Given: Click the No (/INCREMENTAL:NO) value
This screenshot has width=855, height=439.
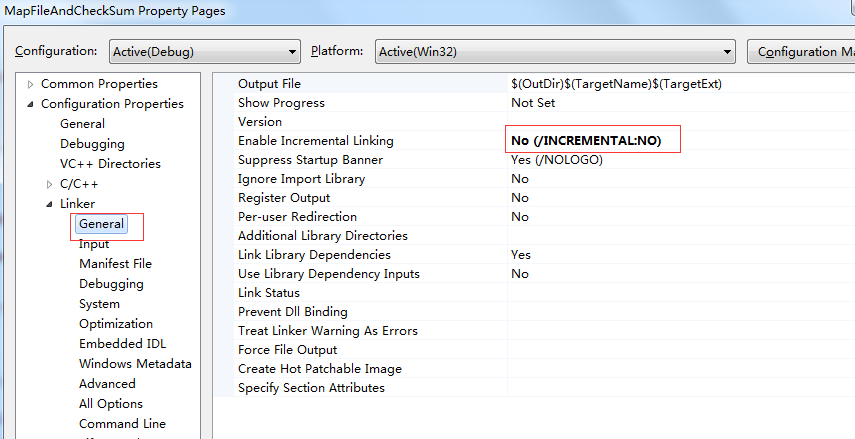Looking at the screenshot, I should pyautogui.click(x=586, y=141).
